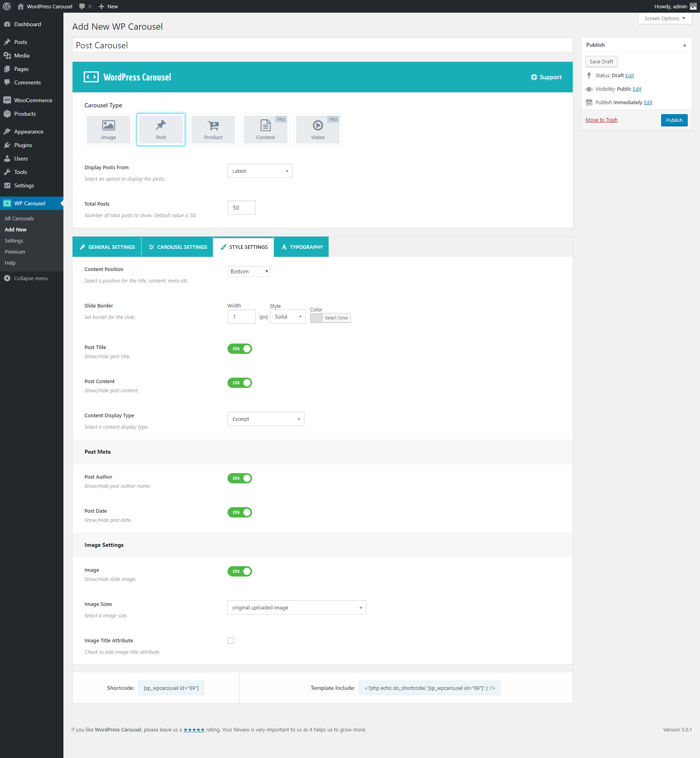Click the Total Posts number field

(x=241, y=208)
